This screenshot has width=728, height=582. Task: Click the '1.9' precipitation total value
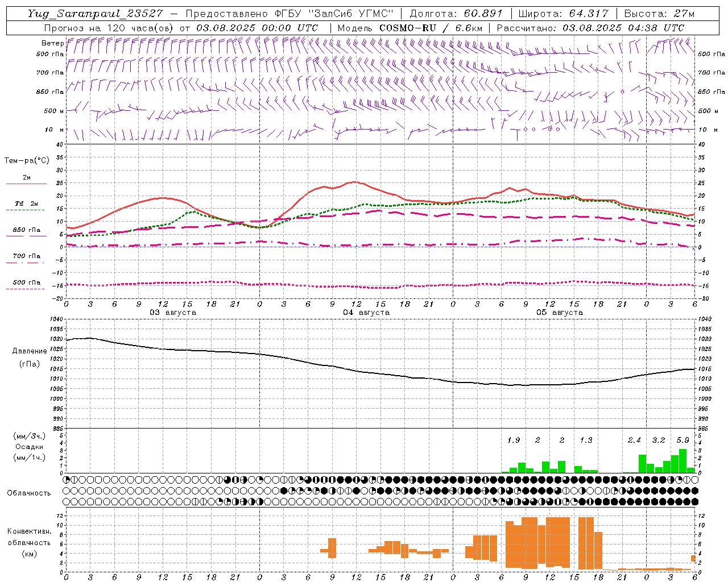coord(514,440)
